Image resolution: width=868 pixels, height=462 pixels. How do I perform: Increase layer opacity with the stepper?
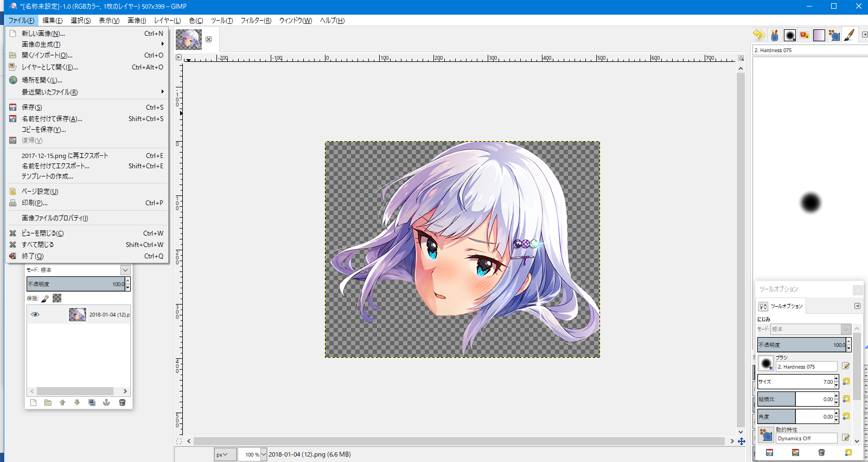click(x=128, y=281)
